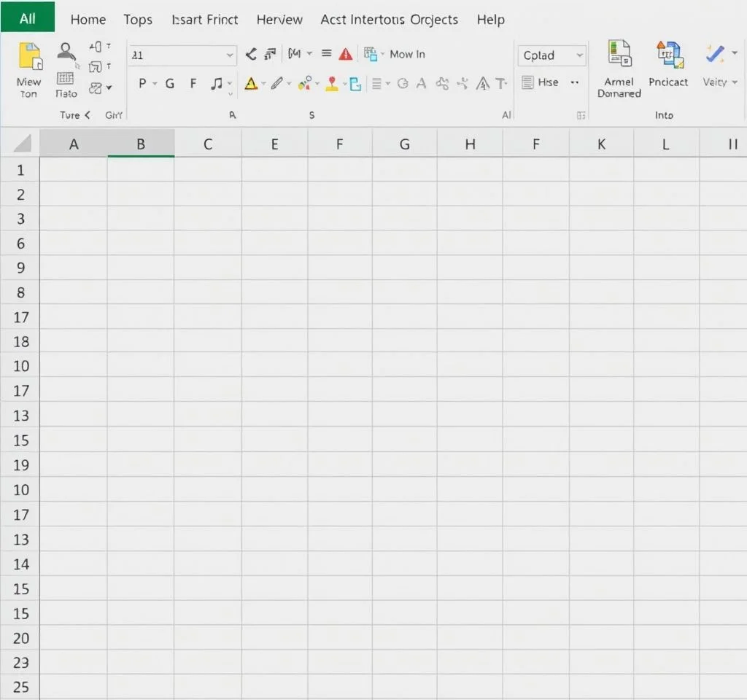Click the yellow stamp icon
This screenshot has width=747, height=700.
tap(332, 84)
